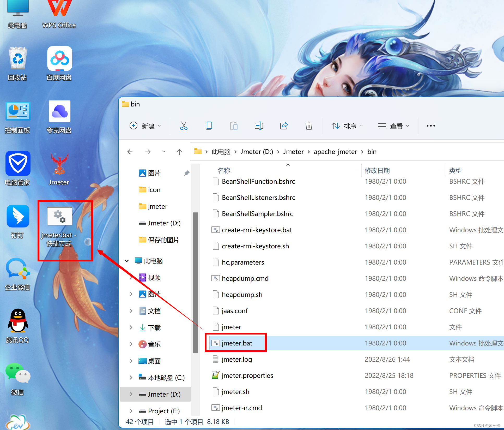Image resolution: width=504 pixels, height=430 pixels.
Task: Expand the recent locations chevron
Action: coord(163,152)
